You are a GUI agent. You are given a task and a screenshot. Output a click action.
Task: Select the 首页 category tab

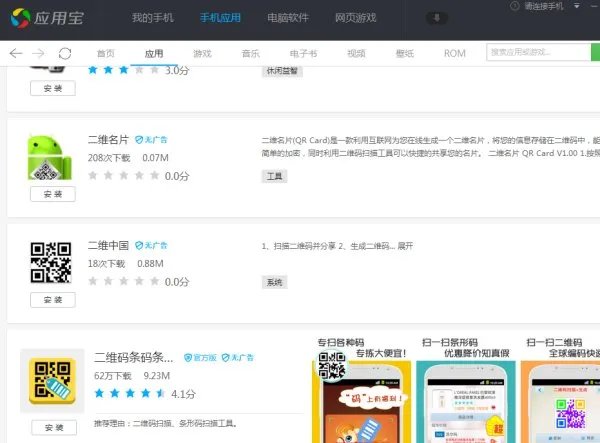pyautogui.click(x=106, y=53)
